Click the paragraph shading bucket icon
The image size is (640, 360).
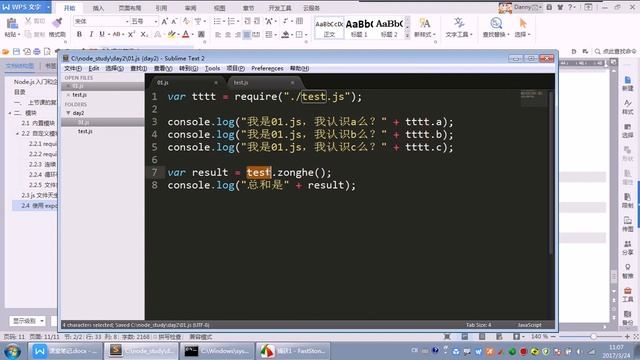click(x=285, y=35)
